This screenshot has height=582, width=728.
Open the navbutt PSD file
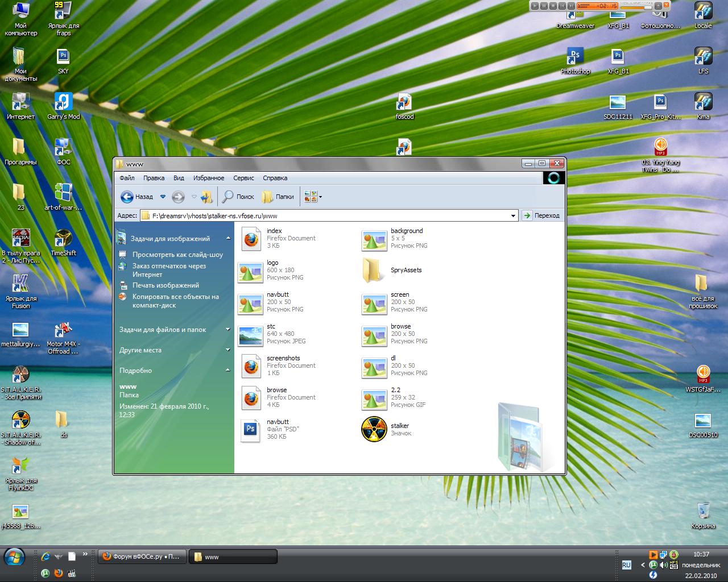click(x=250, y=430)
